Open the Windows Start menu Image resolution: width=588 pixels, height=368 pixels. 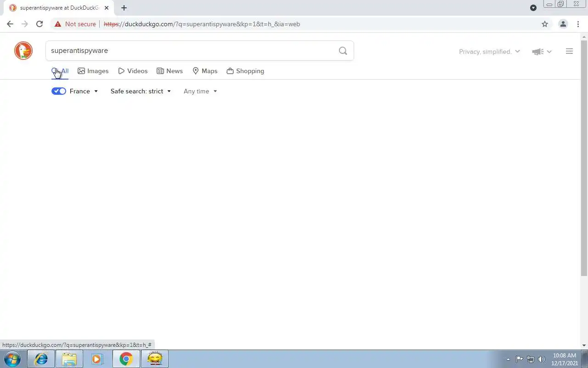pyautogui.click(x=12, y=359)
